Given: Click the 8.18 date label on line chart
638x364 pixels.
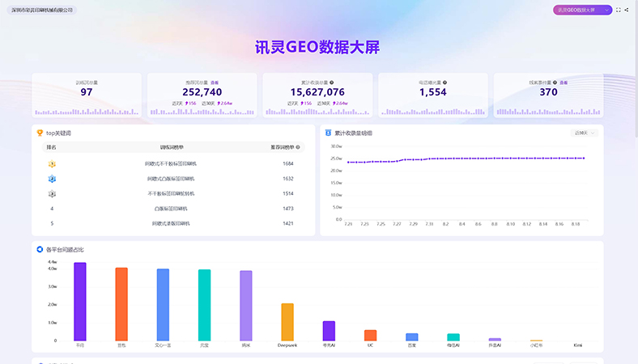Looking at the screenshot, I should coord(576,224).
